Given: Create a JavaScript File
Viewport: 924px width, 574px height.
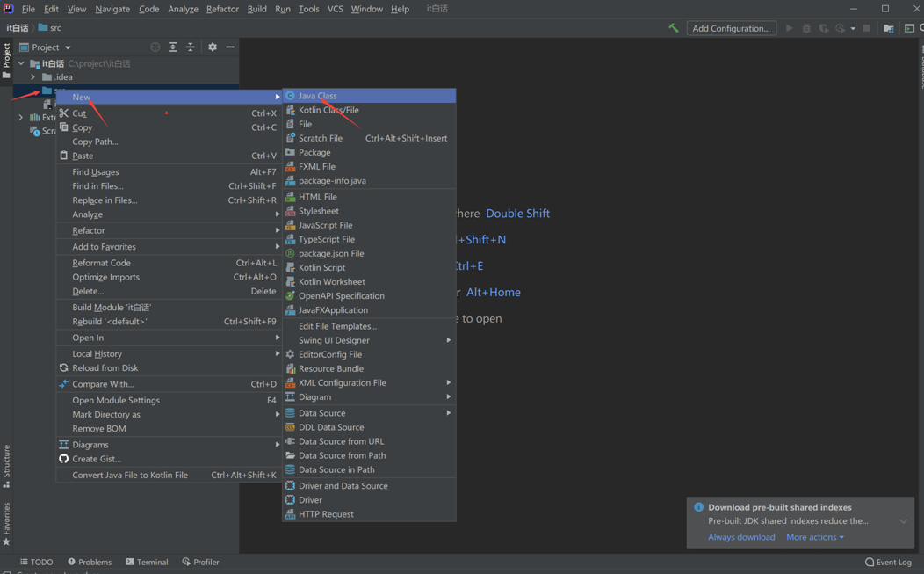Looking at the screenshot, I should pos(370,225).
